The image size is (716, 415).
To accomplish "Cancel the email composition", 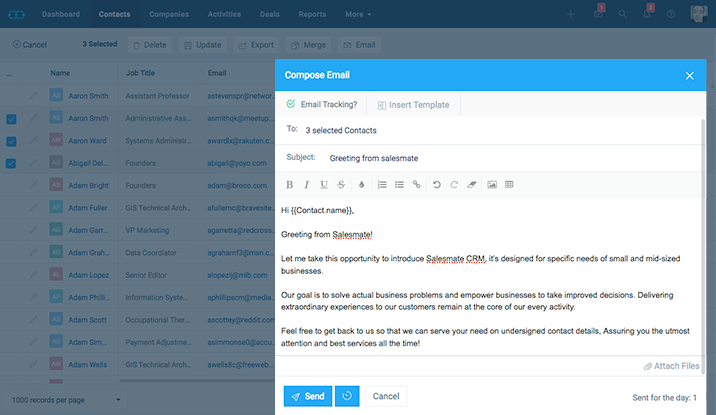I will pos(386,396).
